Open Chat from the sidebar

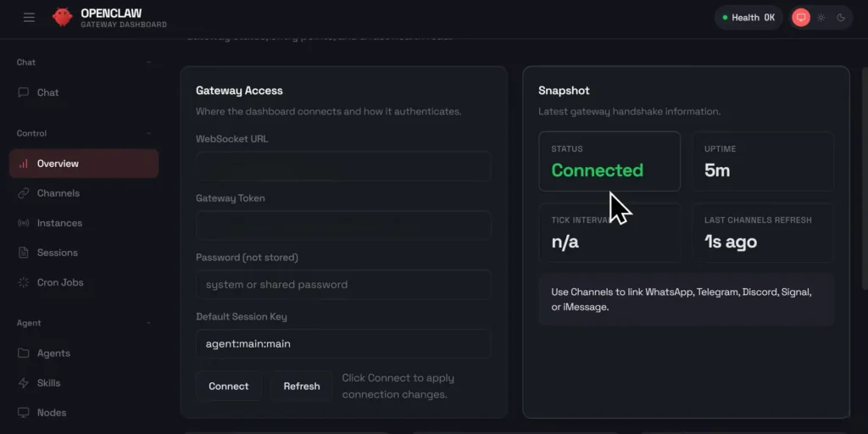(x=48, y=92)
